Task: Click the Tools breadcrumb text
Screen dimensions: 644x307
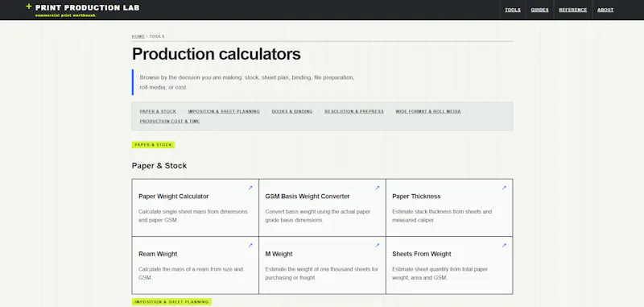Action: click(157, 36)
